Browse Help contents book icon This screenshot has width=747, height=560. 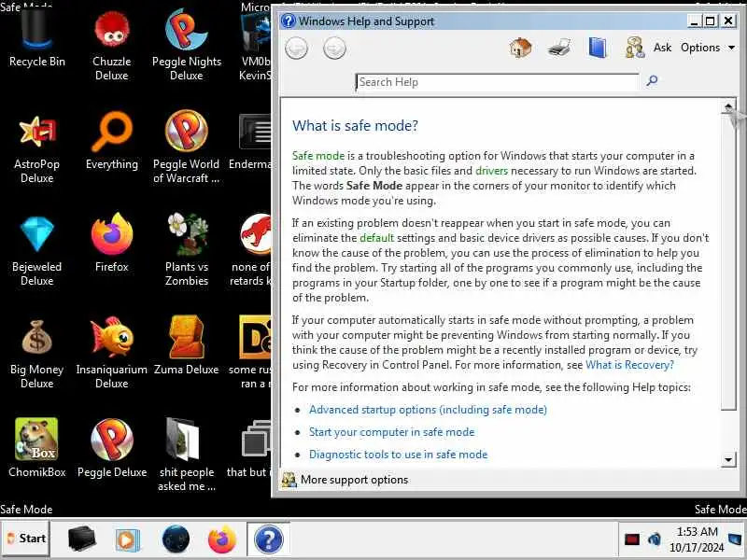pyautogui.click(x=598, y=49)
